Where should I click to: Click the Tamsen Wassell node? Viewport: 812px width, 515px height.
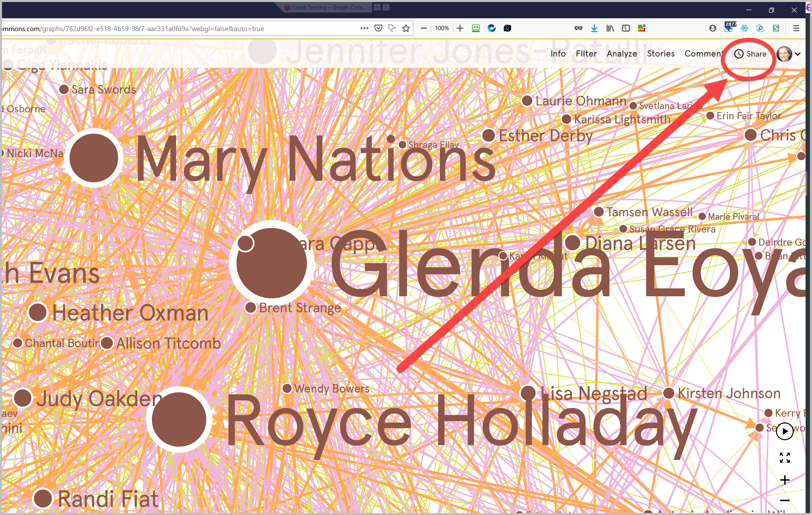599,212
